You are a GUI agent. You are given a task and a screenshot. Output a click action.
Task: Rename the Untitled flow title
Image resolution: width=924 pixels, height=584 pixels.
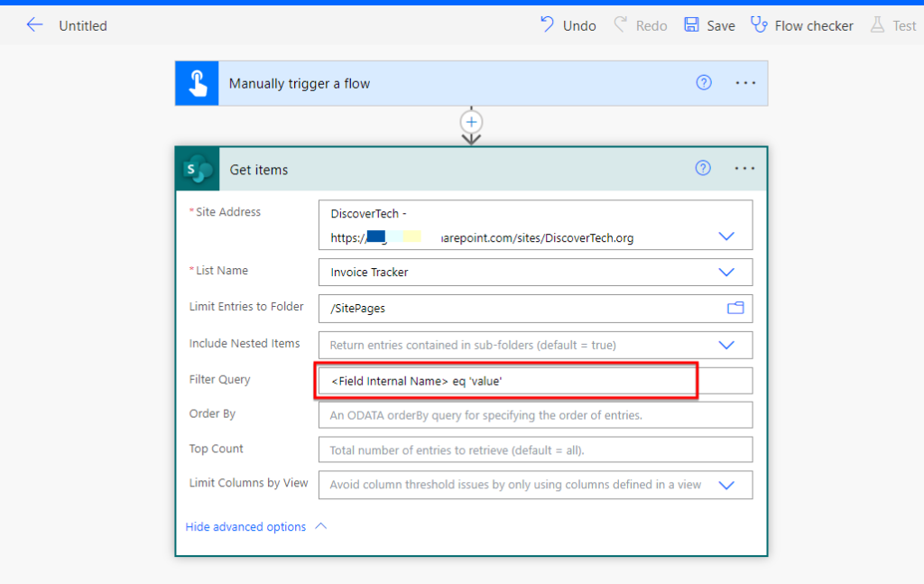click(83, 26)
